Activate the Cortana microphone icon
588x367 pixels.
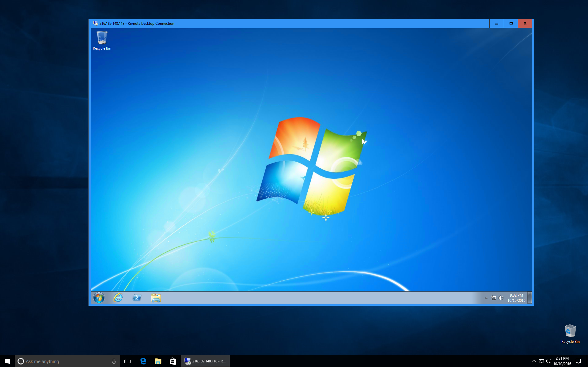[114, 361]
